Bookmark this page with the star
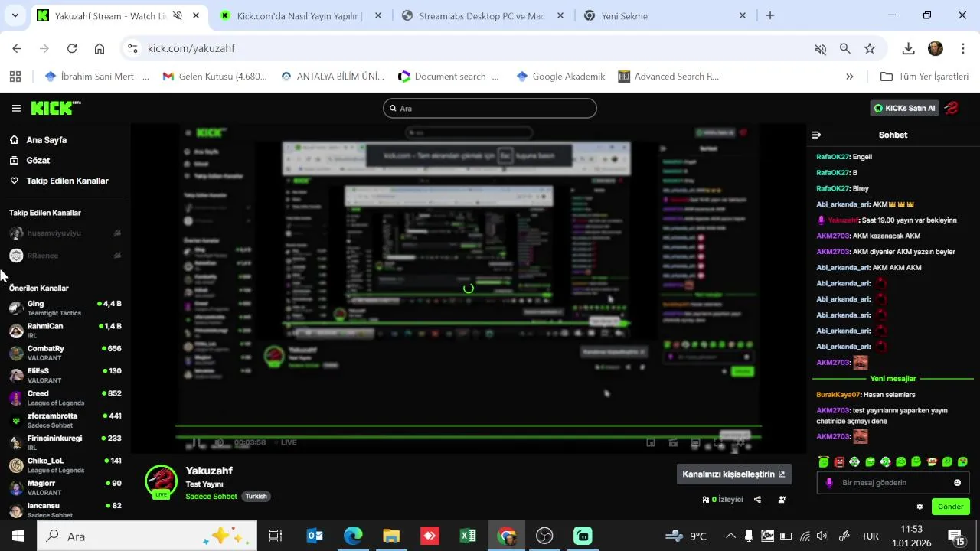 870,48
